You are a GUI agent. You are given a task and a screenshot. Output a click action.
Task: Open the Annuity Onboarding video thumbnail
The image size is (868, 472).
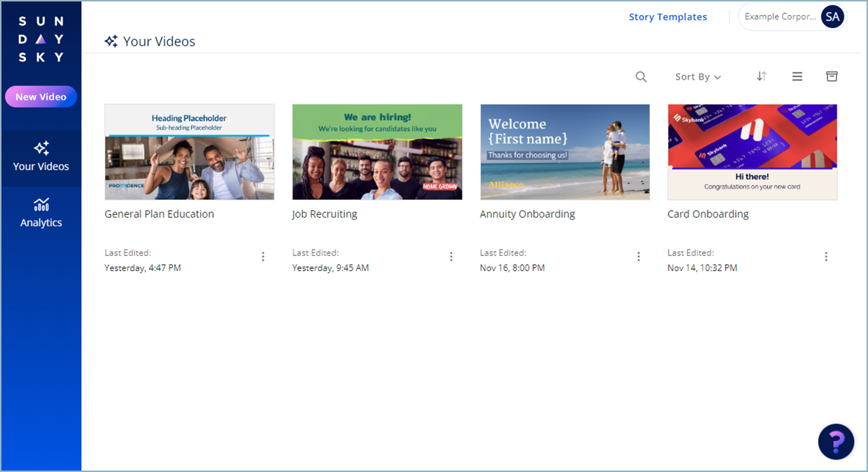tap(565, 151)
